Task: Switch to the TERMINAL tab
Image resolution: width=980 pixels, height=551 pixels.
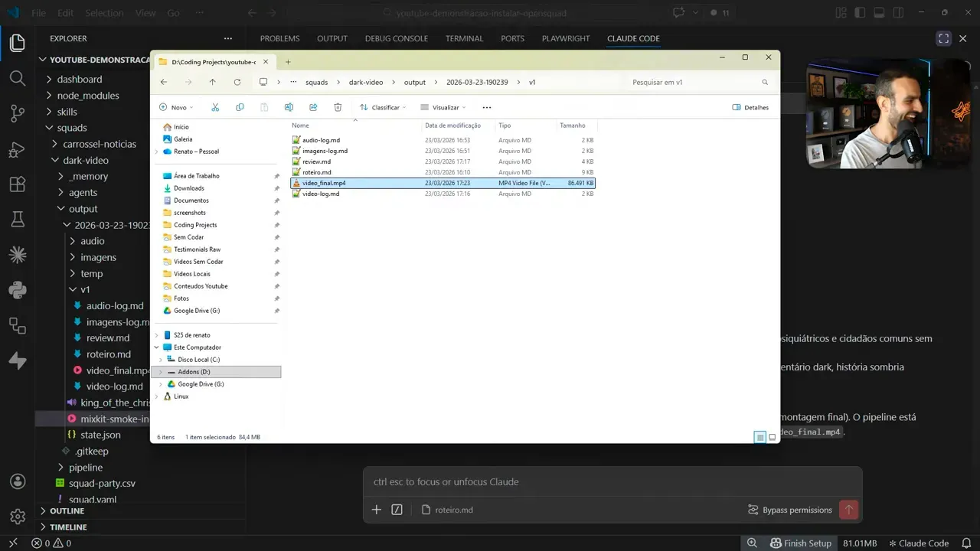Action: coord(464,38)
